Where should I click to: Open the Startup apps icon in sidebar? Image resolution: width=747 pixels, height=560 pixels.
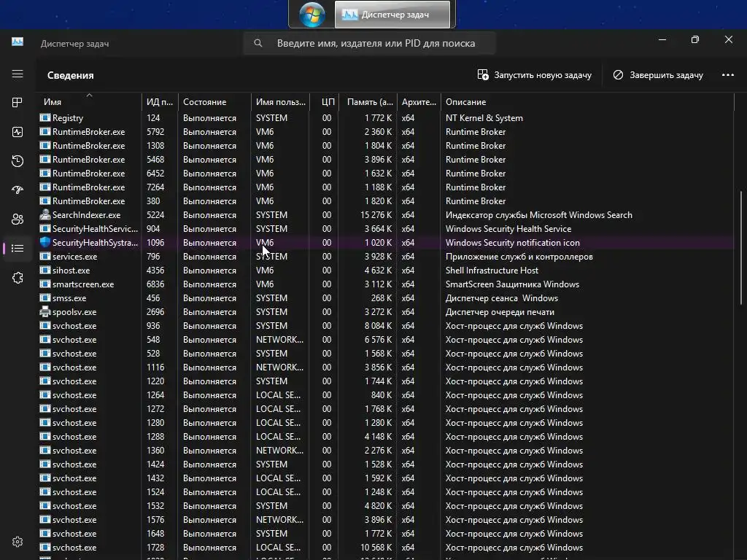click(18, 190)
